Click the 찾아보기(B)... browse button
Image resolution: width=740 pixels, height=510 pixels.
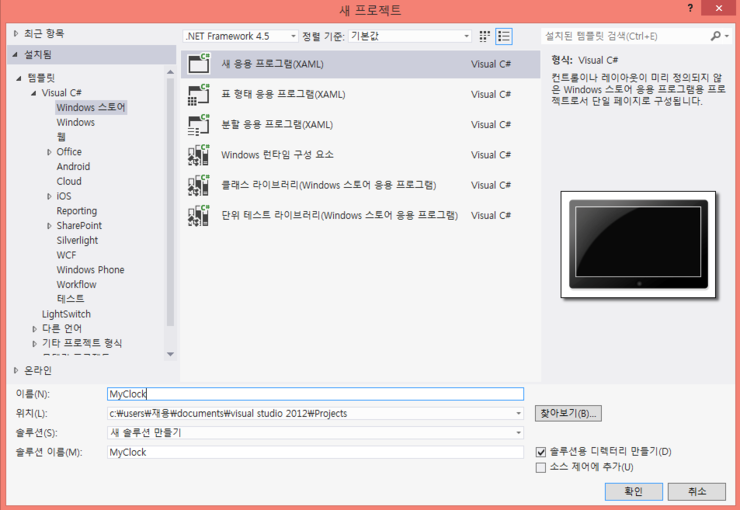(x=568, y=414)
